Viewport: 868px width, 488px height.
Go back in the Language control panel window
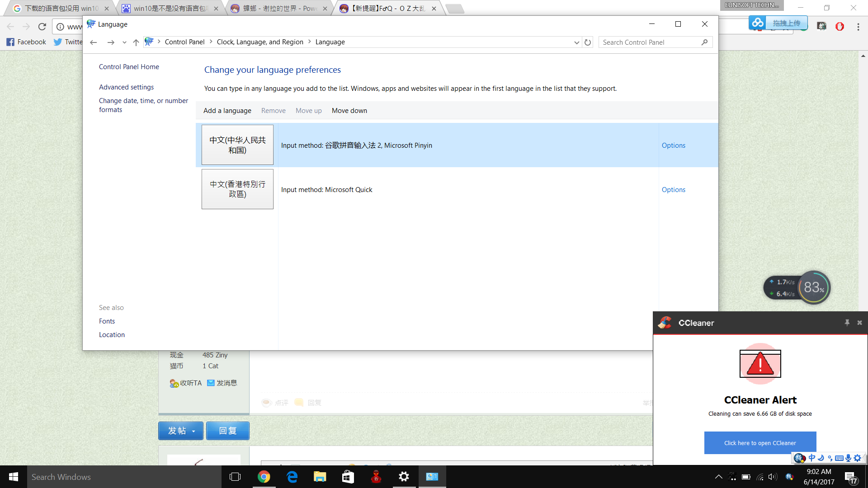pyautogui.click(x=94, y=42)
